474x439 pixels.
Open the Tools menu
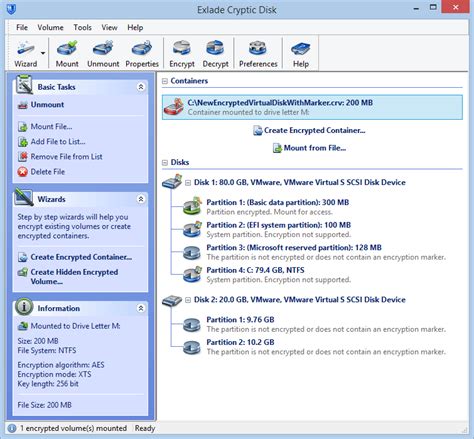82,27
